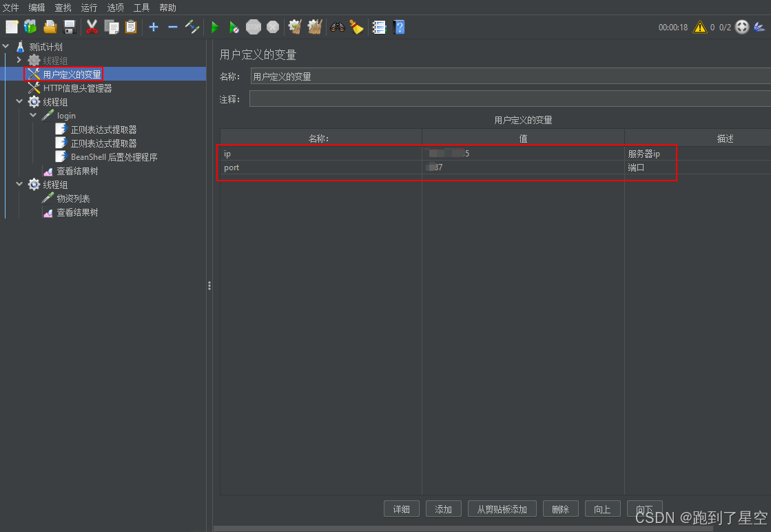Click the 详细 button
771x532 pixels.
[x=401, y=509]
